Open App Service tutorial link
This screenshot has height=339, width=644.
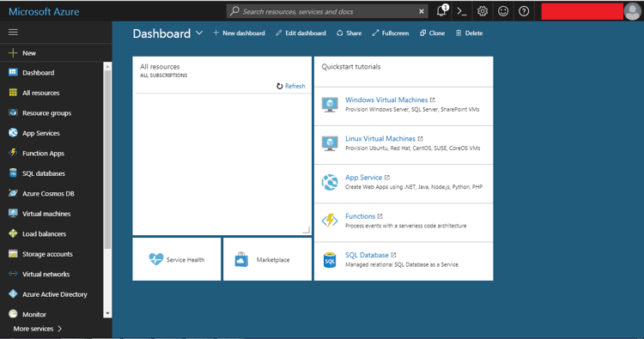point(363,178)
